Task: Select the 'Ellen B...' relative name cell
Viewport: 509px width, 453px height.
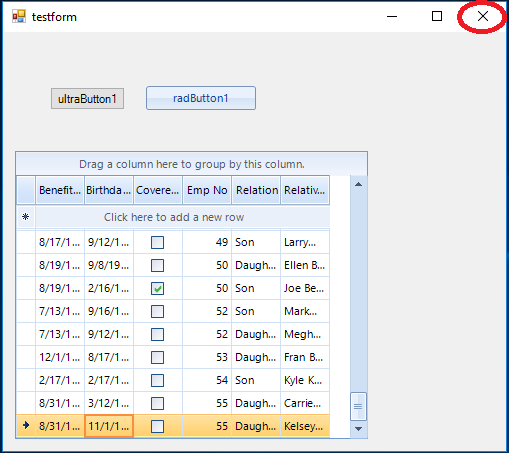Action: 305,265
